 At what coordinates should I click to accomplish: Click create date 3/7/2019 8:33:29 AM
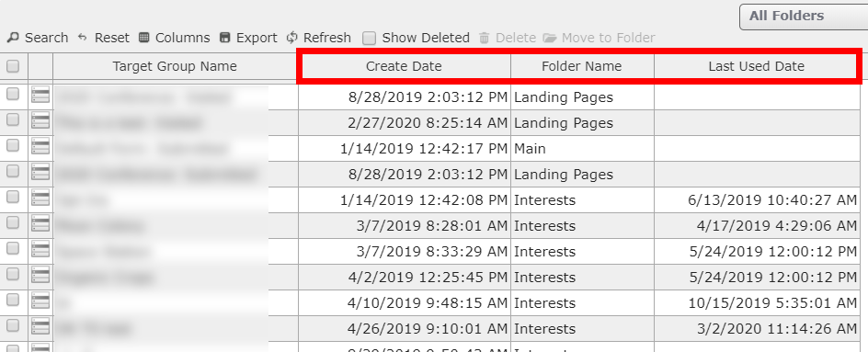432,251
